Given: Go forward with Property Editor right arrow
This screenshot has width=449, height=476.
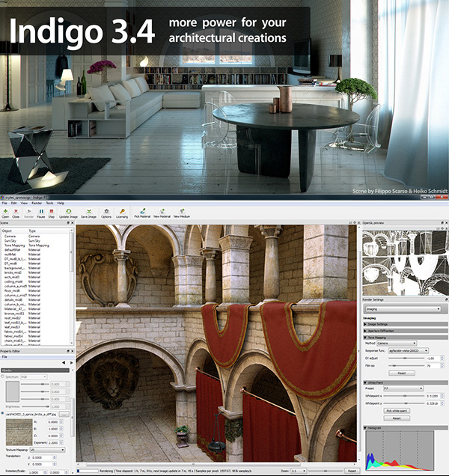Looking at the screenshot, I should [72, 363].
